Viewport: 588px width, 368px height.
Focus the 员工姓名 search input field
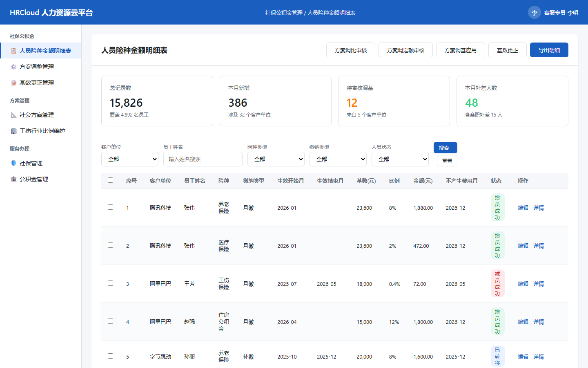tap(203, 159)
